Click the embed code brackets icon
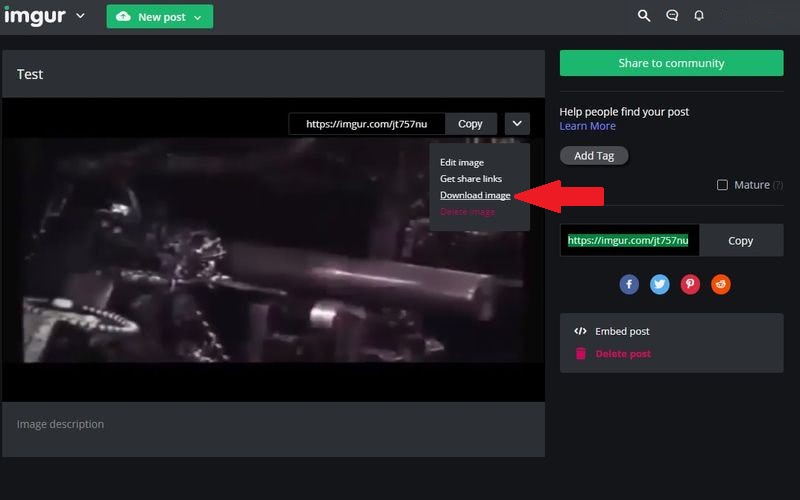The width and height of the screenshot is (800, 500). pyautogui.click(x=580, y=331)
